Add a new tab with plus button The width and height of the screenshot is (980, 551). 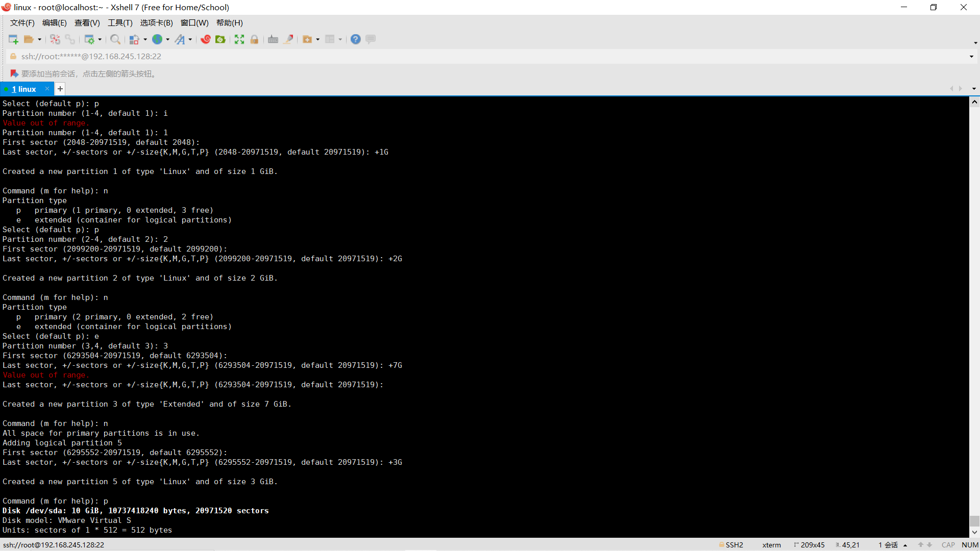[60, 89]
